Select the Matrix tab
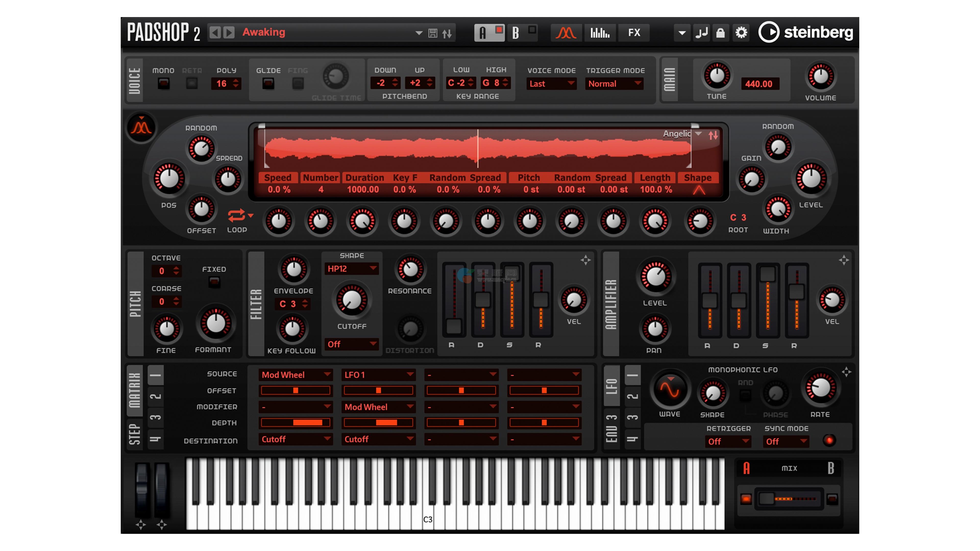Screen dimensions: 980x551 coord(135,390)
